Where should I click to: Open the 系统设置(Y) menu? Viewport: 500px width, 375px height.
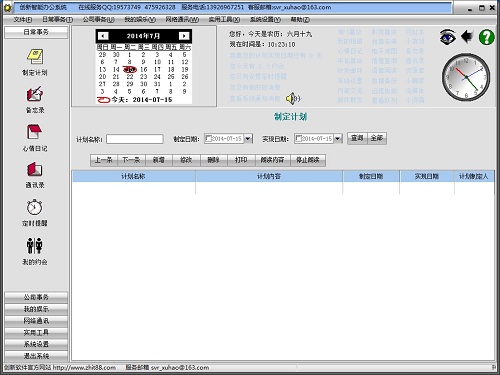click(265, 20)
